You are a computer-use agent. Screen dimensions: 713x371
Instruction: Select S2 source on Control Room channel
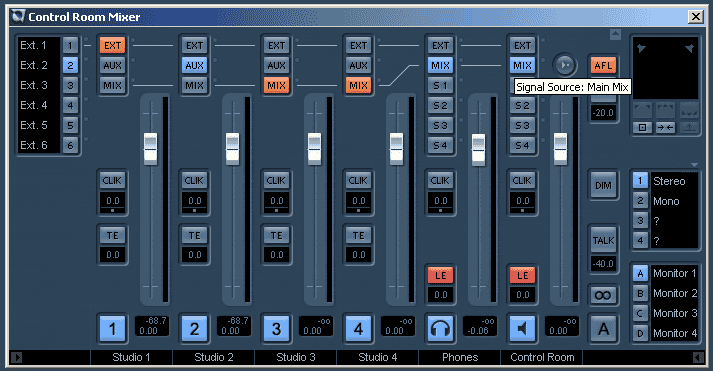(x=522, y=105)
